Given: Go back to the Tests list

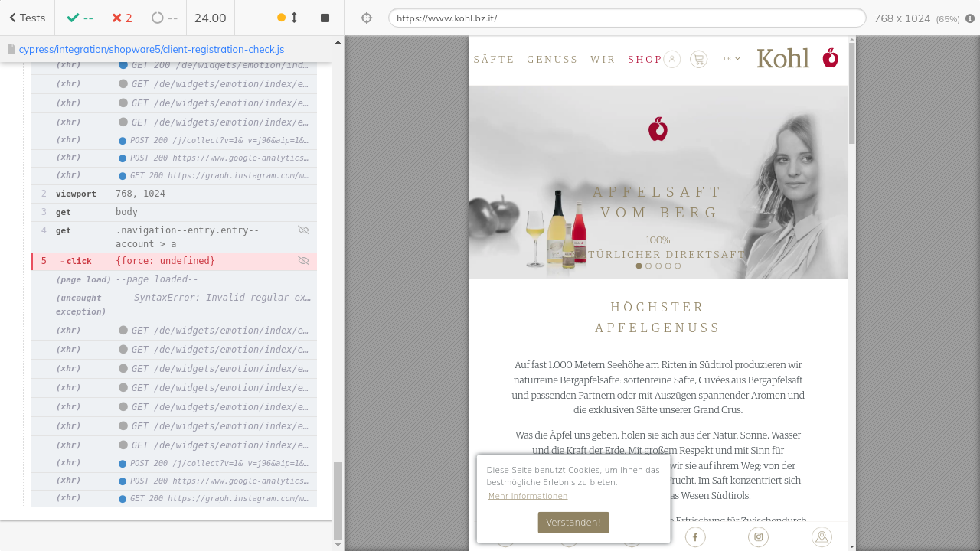Looking at the screenshot, I should [x=27, y=18].
